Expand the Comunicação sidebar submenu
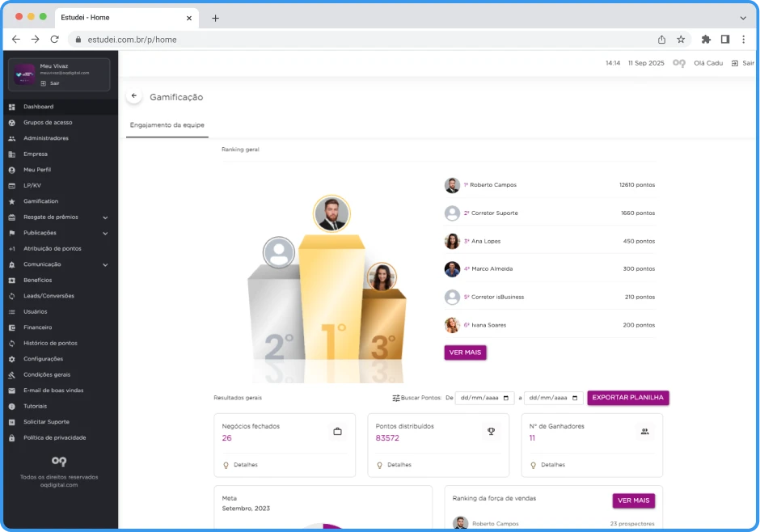 [x=105, y=264]
